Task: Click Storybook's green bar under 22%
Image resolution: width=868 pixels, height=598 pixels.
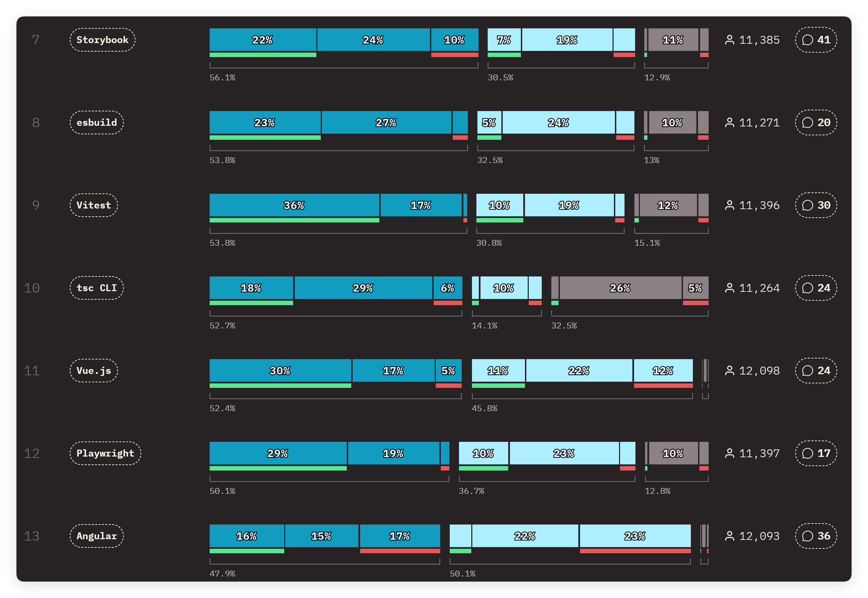Action: pos(262,55)
